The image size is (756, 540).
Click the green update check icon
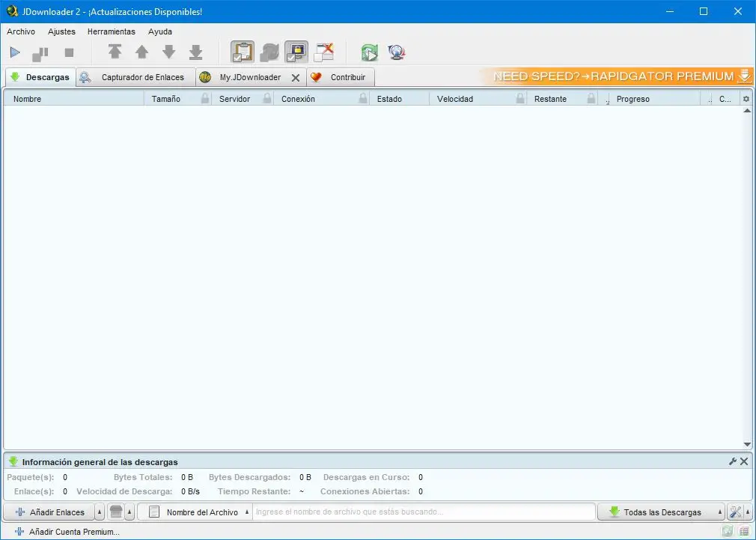tap(370, 52)
